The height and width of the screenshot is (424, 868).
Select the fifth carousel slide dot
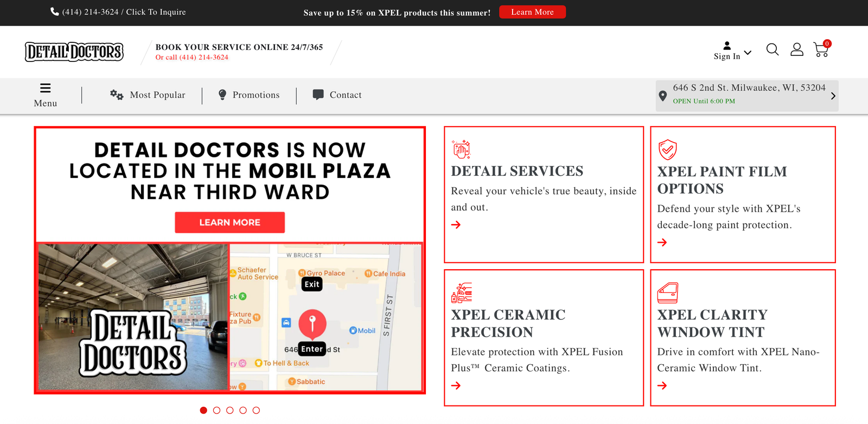click(x=256, y=410)
